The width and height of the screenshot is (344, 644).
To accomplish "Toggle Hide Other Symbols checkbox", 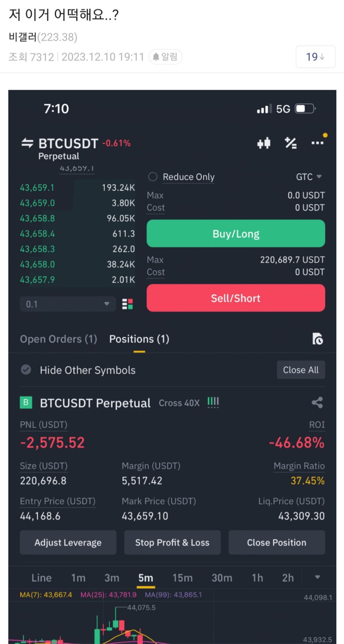I will click(26, 370).
